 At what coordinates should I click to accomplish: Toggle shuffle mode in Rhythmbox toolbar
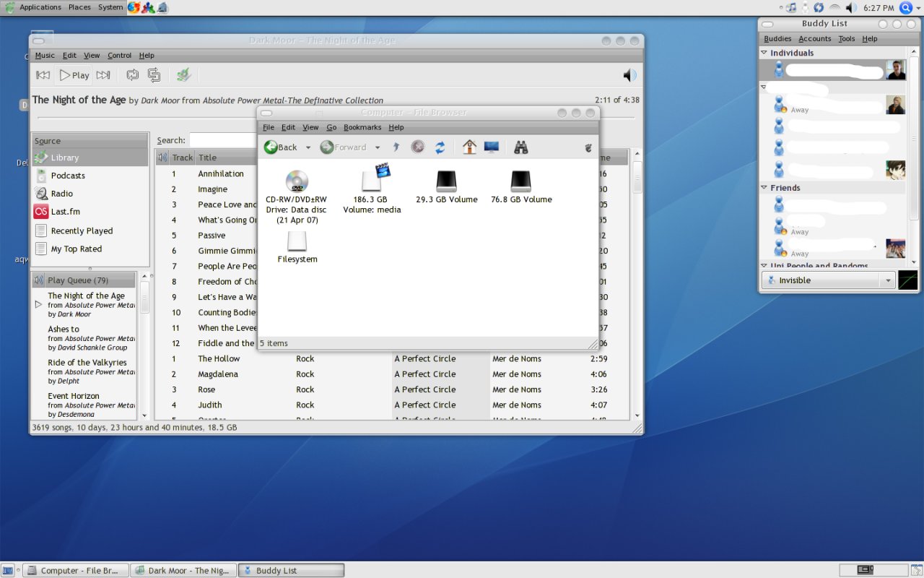pos(154,75)
